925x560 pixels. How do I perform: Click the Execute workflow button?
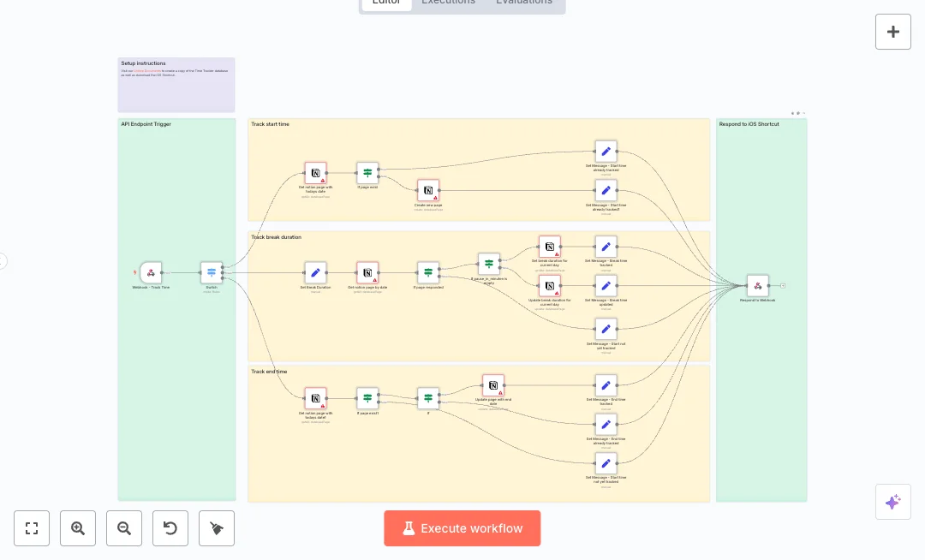coord(462,528)
